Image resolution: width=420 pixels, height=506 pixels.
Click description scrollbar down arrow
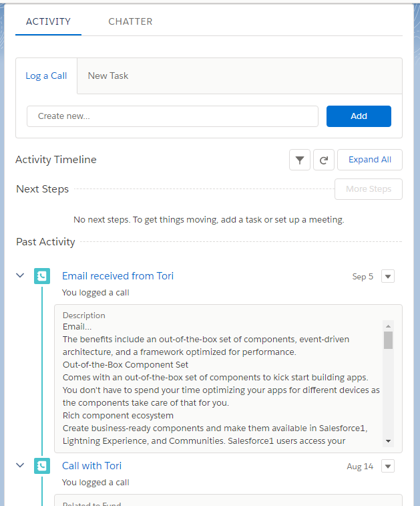(389, 441)
